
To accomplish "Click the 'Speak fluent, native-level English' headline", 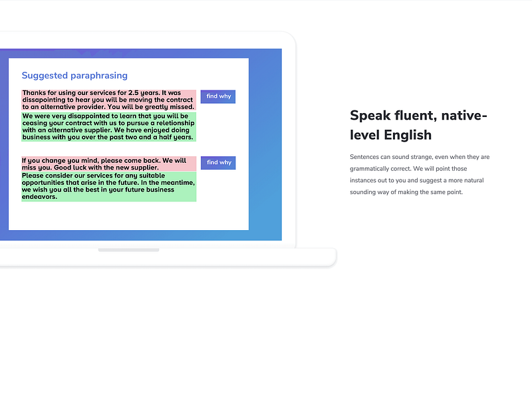I will pos(418,125).
